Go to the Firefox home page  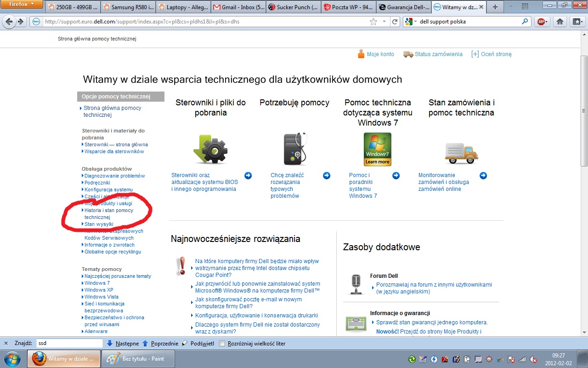tap(560, 22)
